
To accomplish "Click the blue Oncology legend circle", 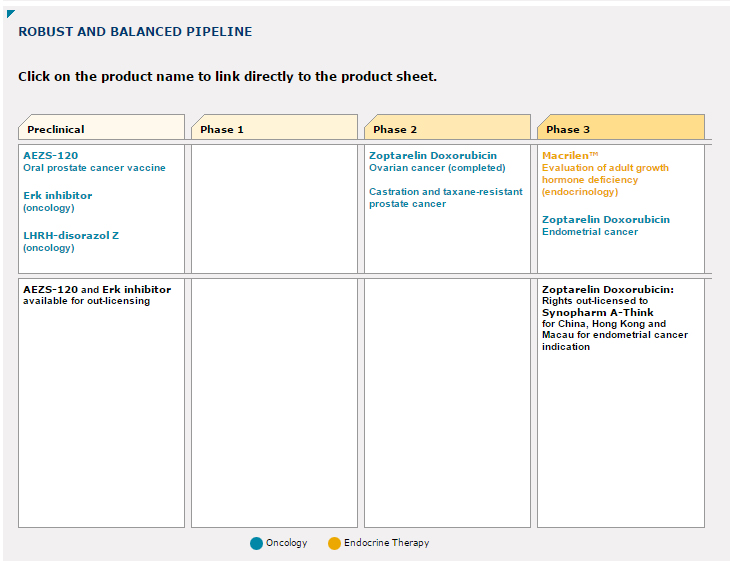I will point(256,543).
